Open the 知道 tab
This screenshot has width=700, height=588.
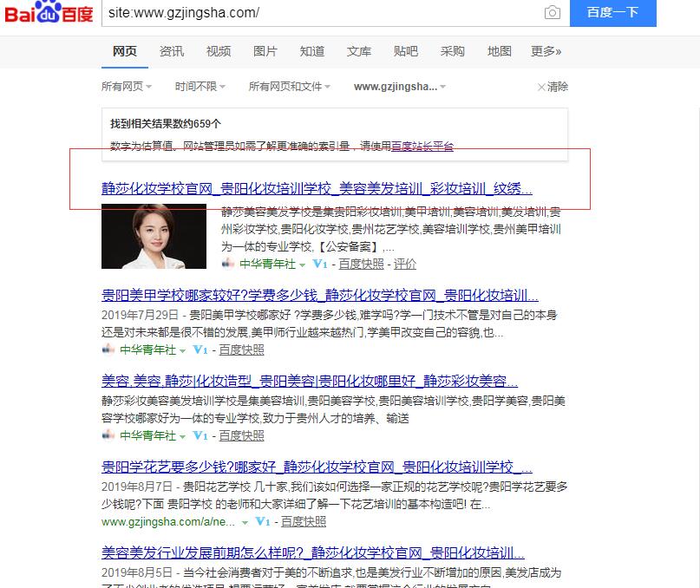[x=312, y=51]
